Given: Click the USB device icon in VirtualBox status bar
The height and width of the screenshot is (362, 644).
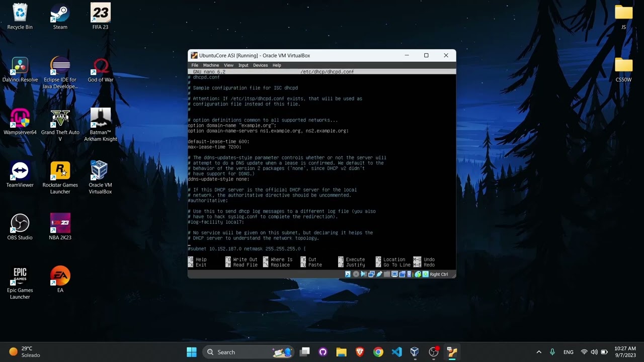Looking at the screenshot, I should [379, 274].
